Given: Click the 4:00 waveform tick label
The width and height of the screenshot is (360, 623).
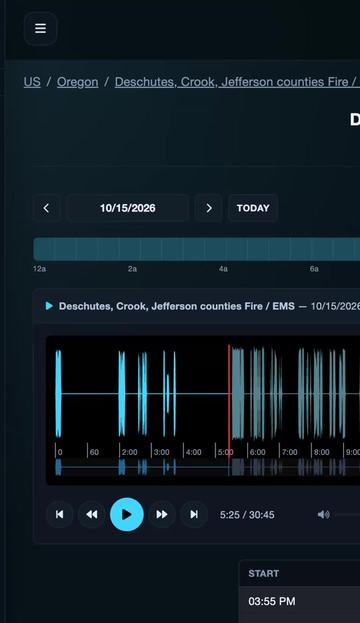Looking at the screenshot, I should pyautogui.click(x=194, y=452).
